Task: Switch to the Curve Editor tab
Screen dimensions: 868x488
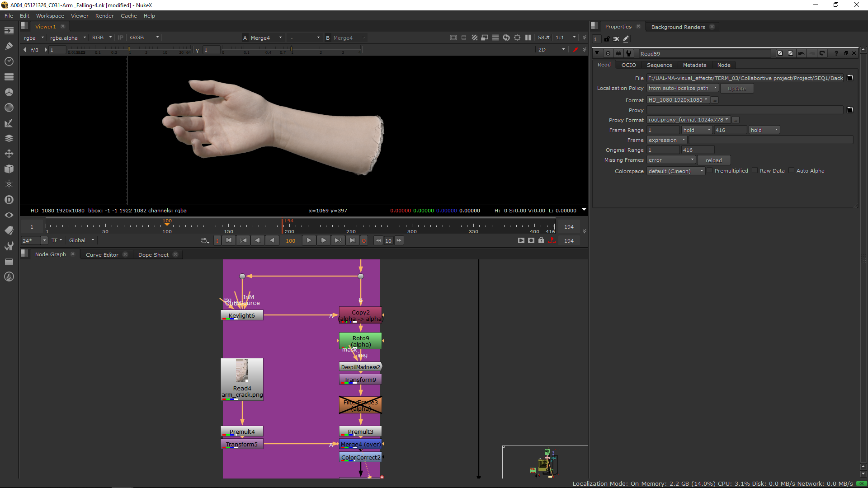Action: (102, 254)
